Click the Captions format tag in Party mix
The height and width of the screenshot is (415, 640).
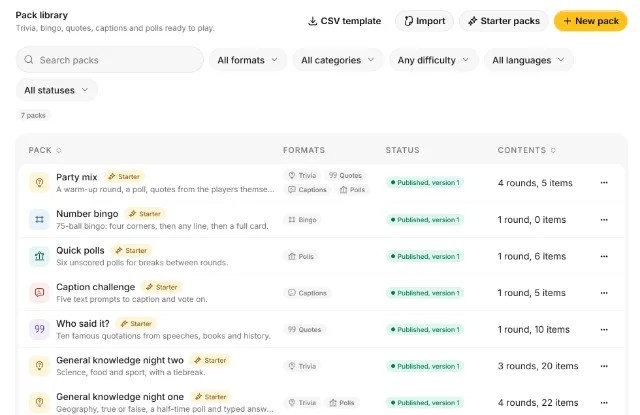(x=307, y=190)
